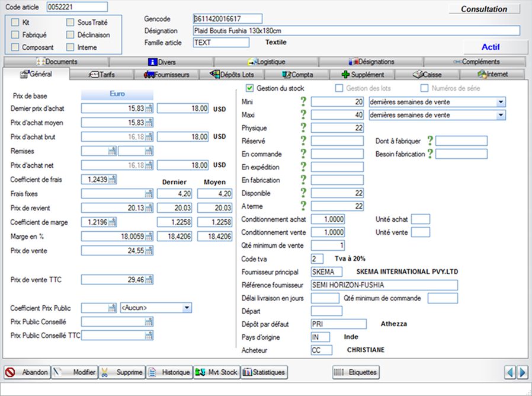Open the Dépôts Lots tab
532x396 pixels.
point(232,74)
